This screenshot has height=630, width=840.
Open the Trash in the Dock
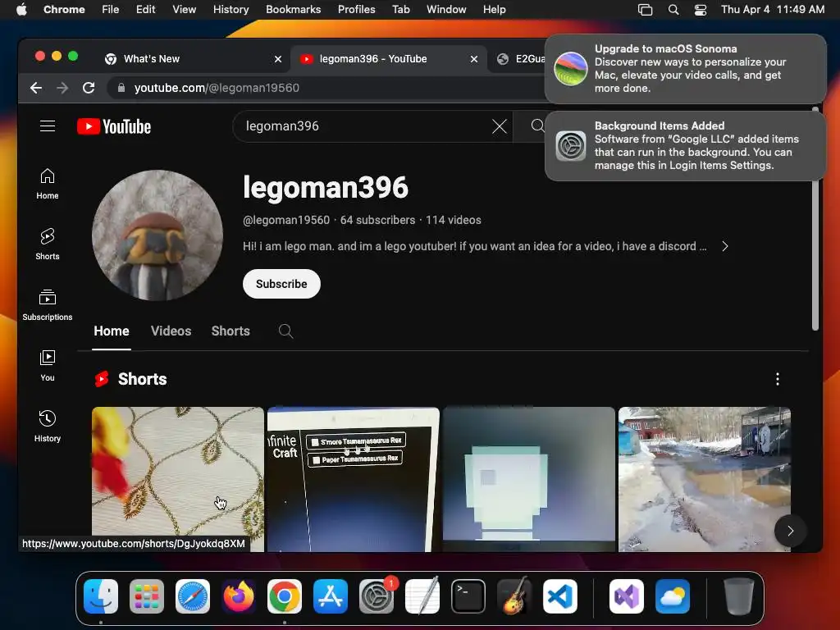pyautogui.click(x=739, y=596)
